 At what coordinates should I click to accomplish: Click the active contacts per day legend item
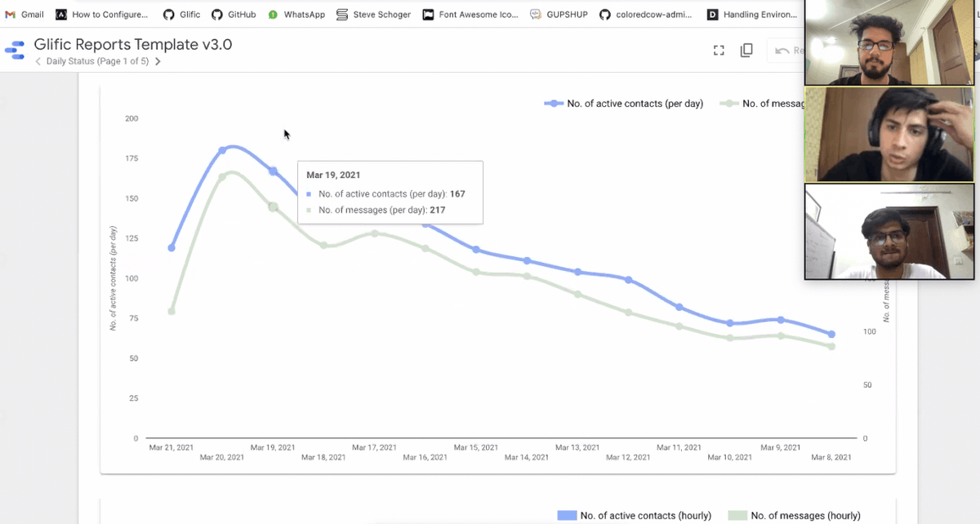click(x=624, y=104)
